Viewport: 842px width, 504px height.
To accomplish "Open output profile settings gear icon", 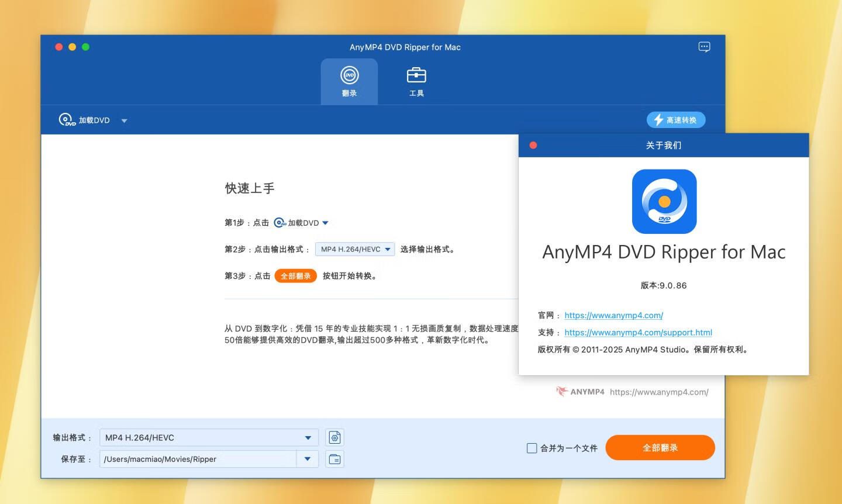I will (334, 437).
